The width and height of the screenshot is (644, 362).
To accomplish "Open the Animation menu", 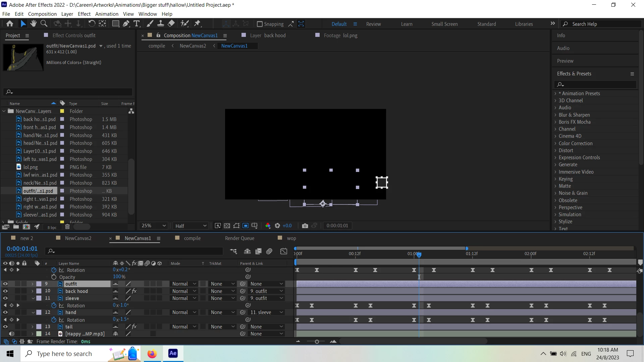I will pyautogui.click(x=107, y=14).
